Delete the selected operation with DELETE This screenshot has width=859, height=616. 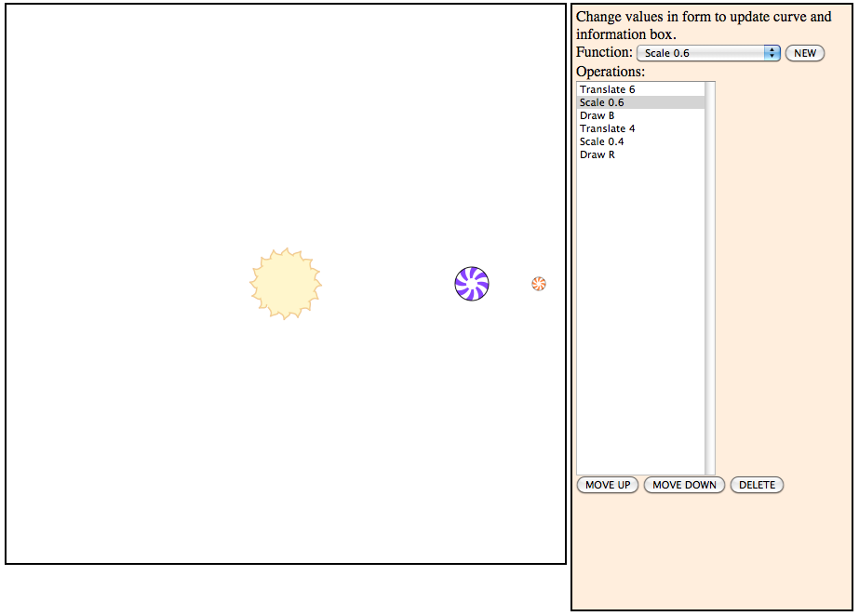coord(757,485)
